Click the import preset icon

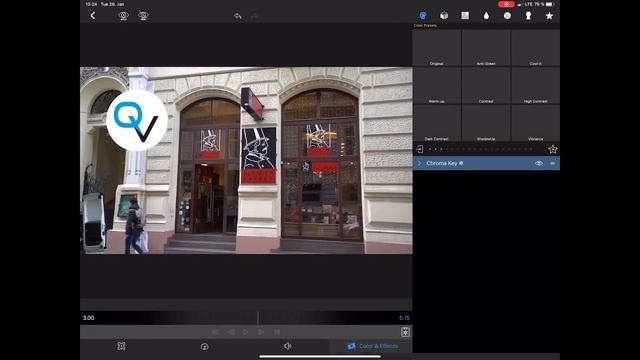click(x=420, y=149)
